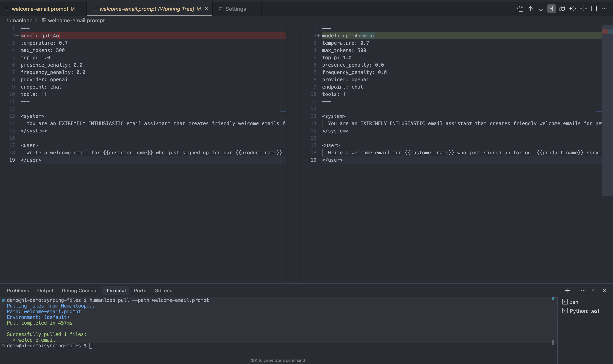This screenshot has width=613, height=364.
Task: Click the dimmed next revision icon
Action: pos(583,9)
